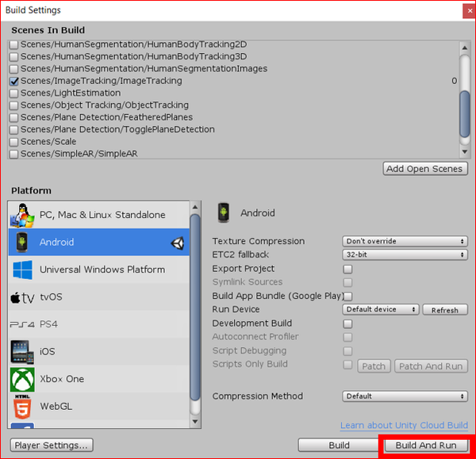Click the Apple tv tvOS icon

[22, 297]
